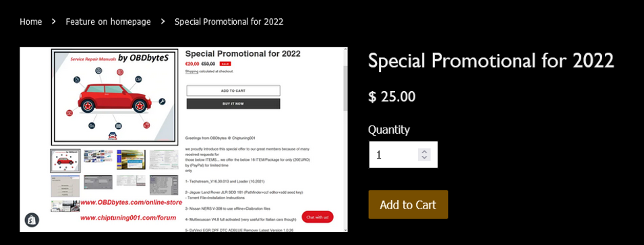Open 'Feature on homepage' breadcrumb link
Image resolution: width=644 pixels, height=245 pixels.
108,22
